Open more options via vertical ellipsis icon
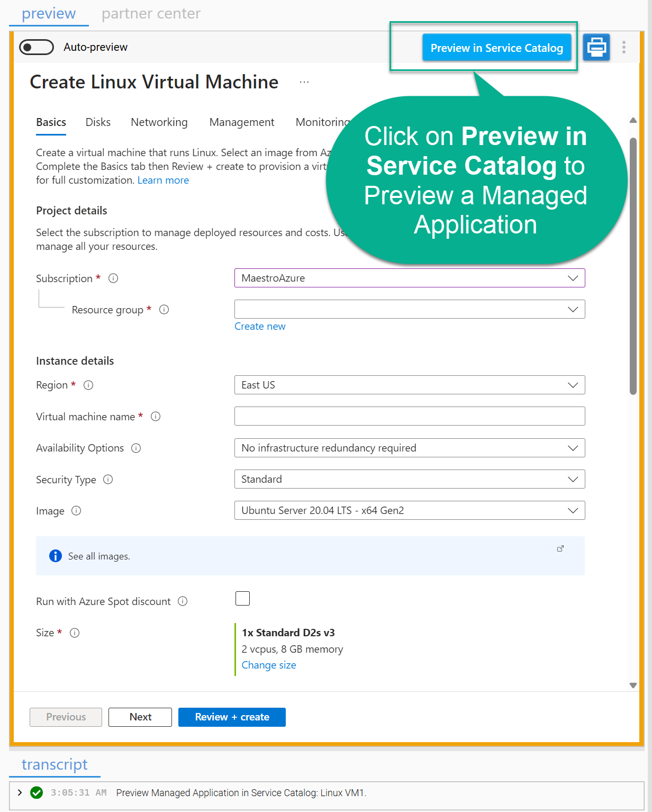 pos(624,47)
